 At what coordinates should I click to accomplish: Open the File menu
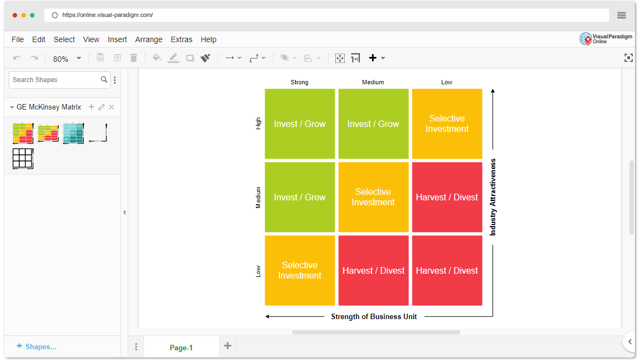tap(18, 39)
